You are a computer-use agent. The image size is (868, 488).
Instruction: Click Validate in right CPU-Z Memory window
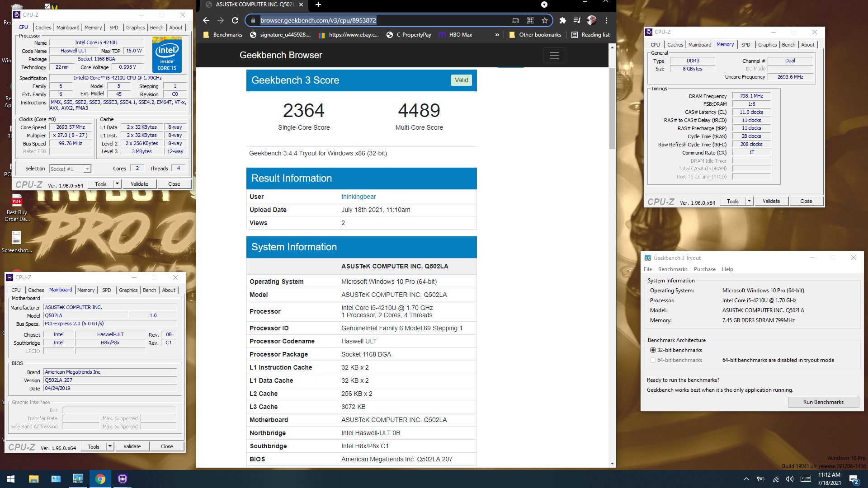coord(771,201)
